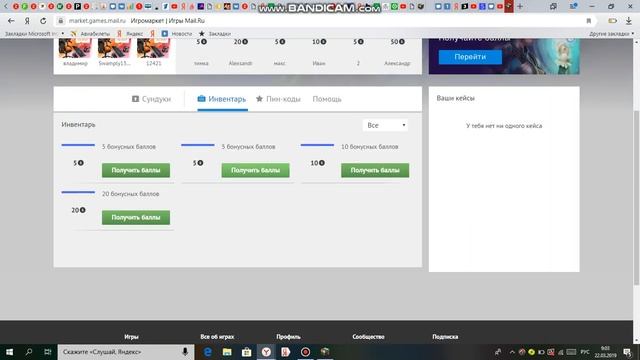Viewport: 640px width, 360px height.
Task: Switch to Yandex Browser on the taskbar
Action: coord(266,352)
